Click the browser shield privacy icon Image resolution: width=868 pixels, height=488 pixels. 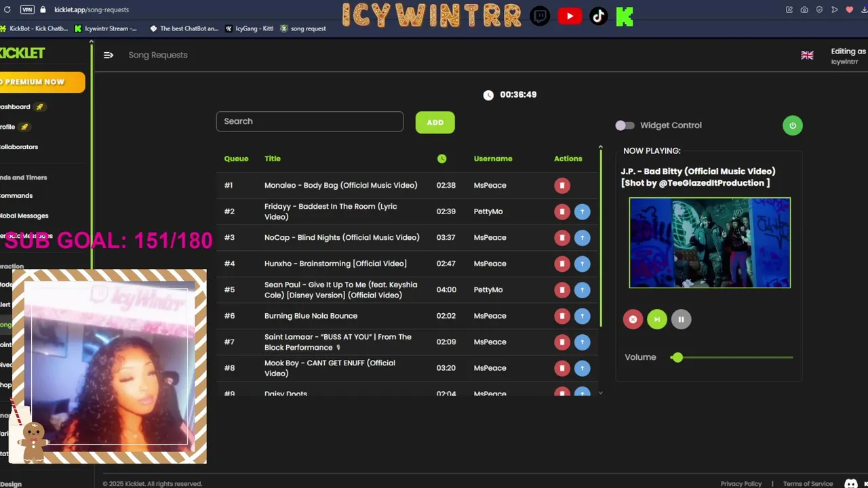[819, 9]
